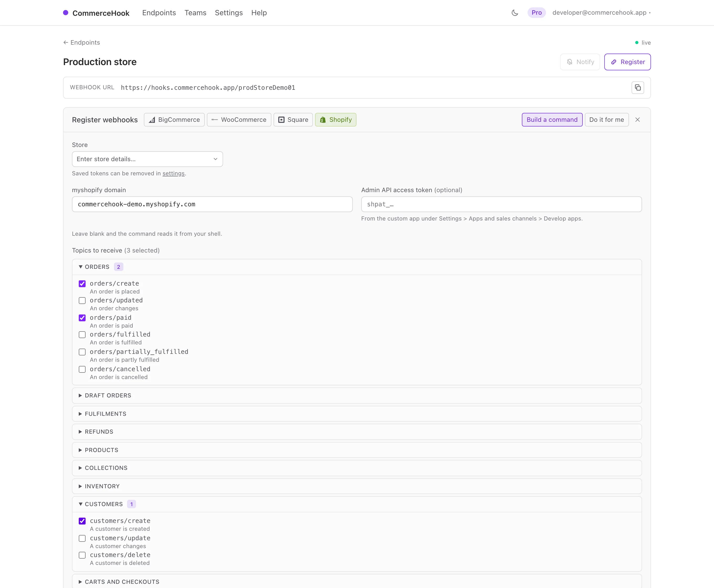Click the ORDERS count badge showing 2
The height and width of the screenshot is (588, 714).
[x=119, y=267]
